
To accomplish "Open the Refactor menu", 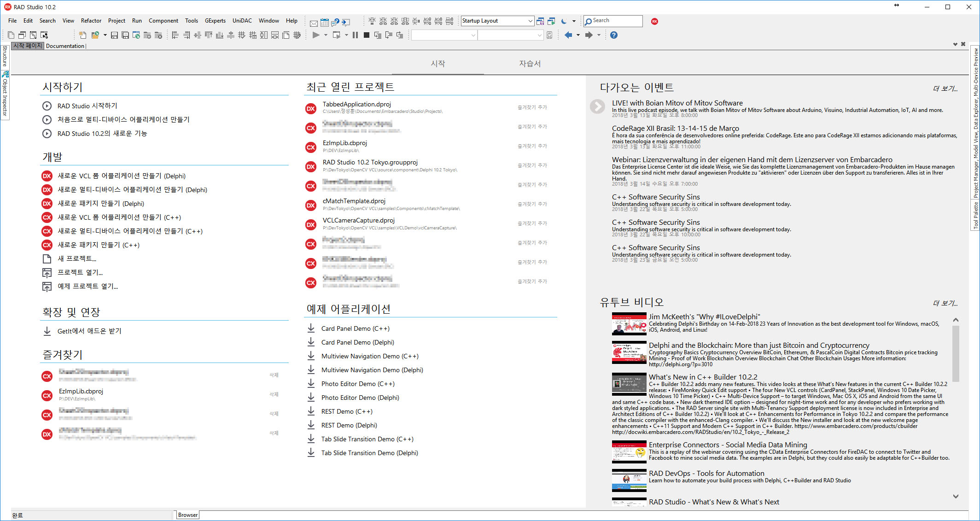I will click(91, 21).
